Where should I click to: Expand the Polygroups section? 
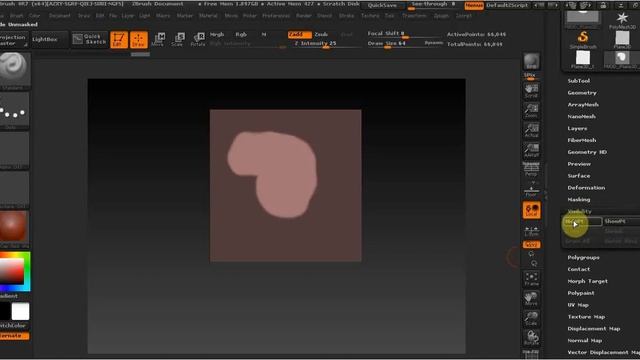(584, 258)
